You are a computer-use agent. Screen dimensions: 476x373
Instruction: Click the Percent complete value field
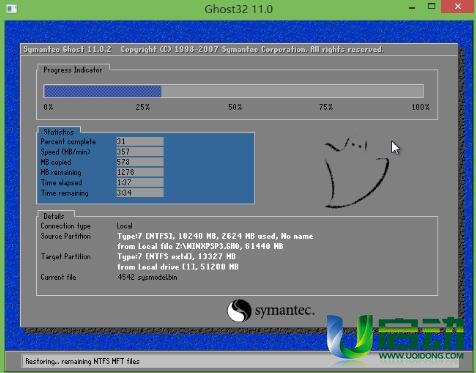140,141
